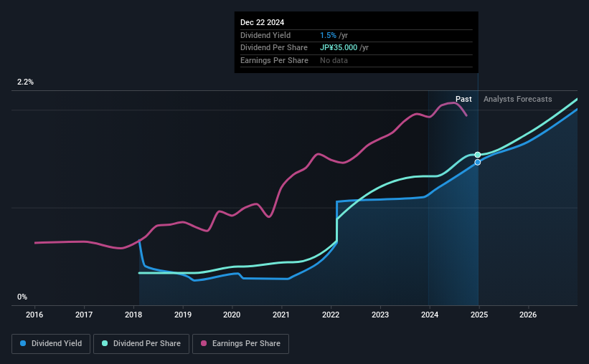This screenshot has height=364, width=589.
Task: Click the pink Earnings Per Share legend dot
Action: click(204, 343)
